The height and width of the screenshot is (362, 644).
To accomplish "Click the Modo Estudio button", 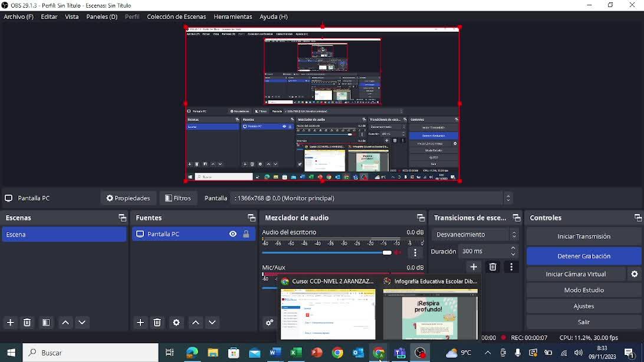I will point(583,290).
